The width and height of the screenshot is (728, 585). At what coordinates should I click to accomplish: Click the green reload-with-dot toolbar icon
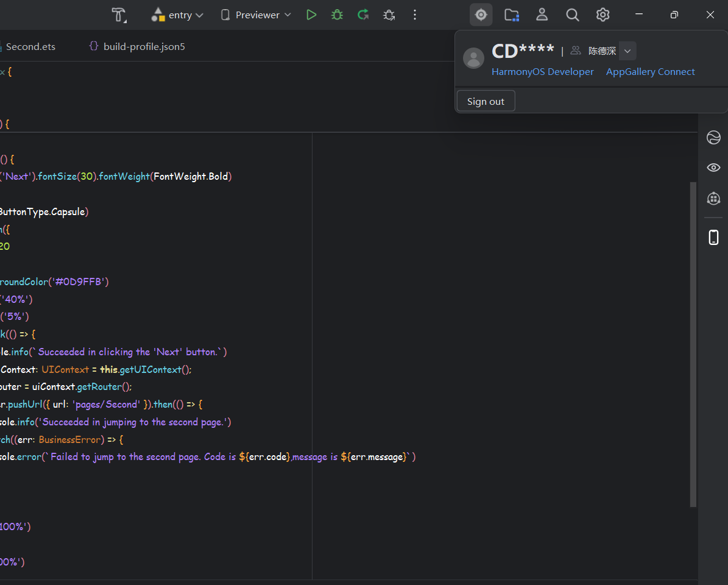coord(363,15)
